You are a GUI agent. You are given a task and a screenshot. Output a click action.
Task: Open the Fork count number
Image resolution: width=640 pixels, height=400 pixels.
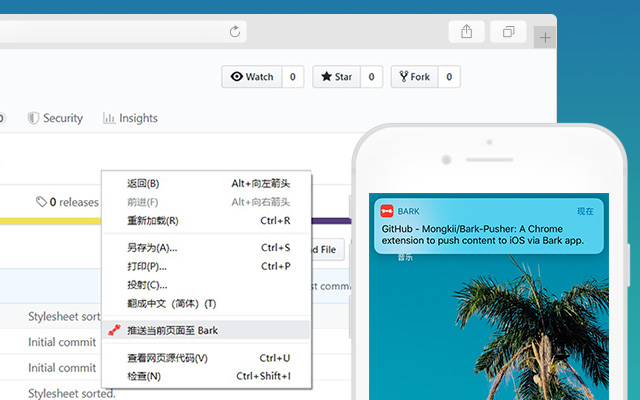[x=449, y=77]
